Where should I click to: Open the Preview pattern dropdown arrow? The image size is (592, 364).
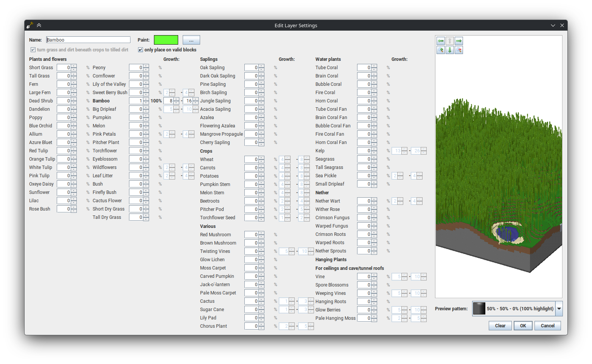click(559, 309)
